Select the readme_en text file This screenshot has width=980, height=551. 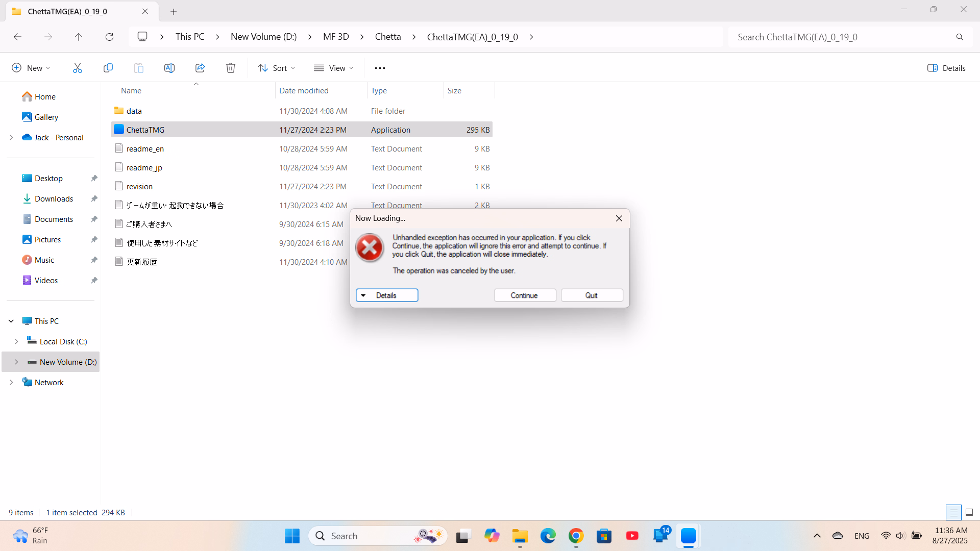pos(145,148)
